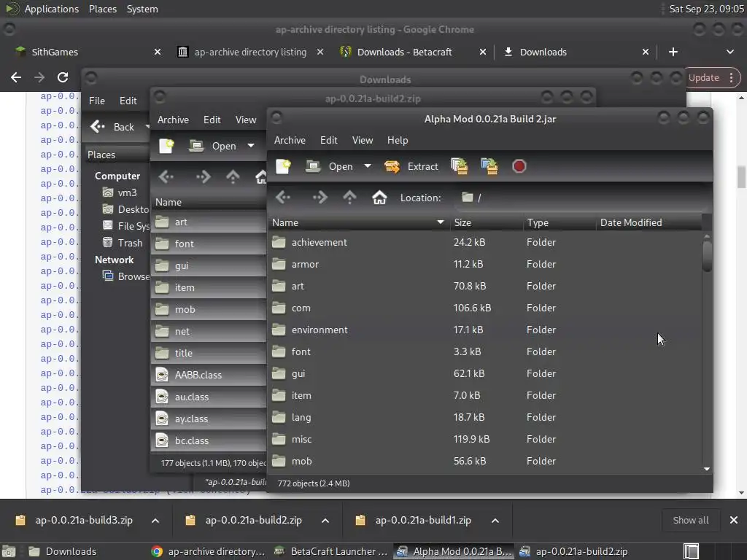747x560 pixels.
Task: Go forward in ap-0.0.21a-build2.zip window
Action: [x=203, y=177]
